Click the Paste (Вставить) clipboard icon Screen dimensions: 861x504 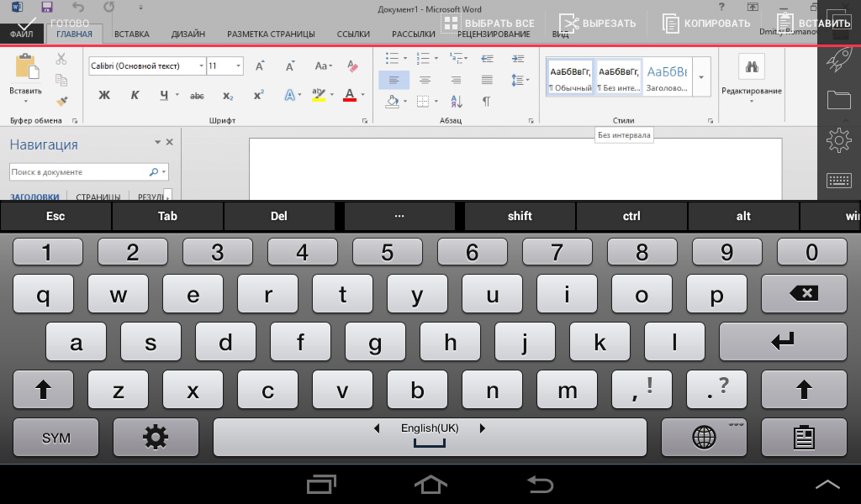pyautogui.click(x=26, y=67)
